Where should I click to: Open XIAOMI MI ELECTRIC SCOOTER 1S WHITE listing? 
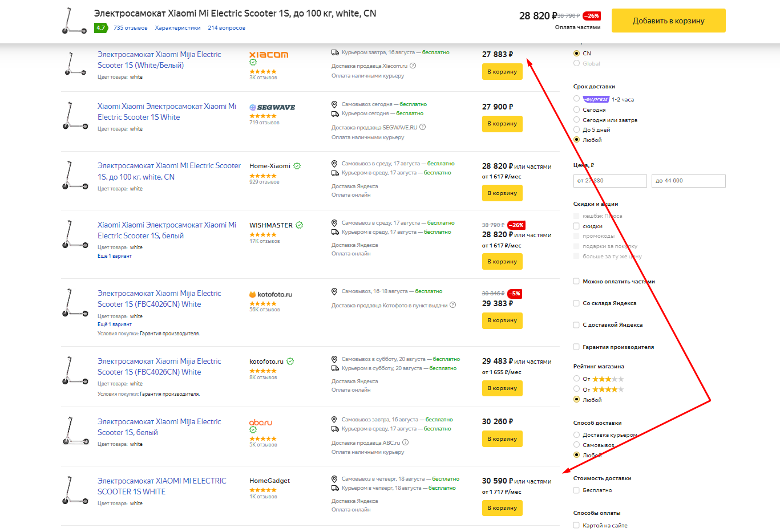click(x=162, y=486)
